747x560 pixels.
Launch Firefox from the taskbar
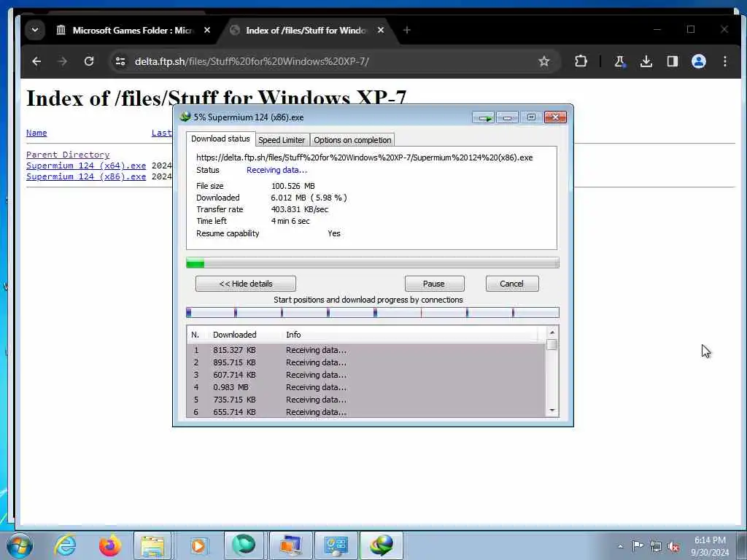click(x=109, y=545)
